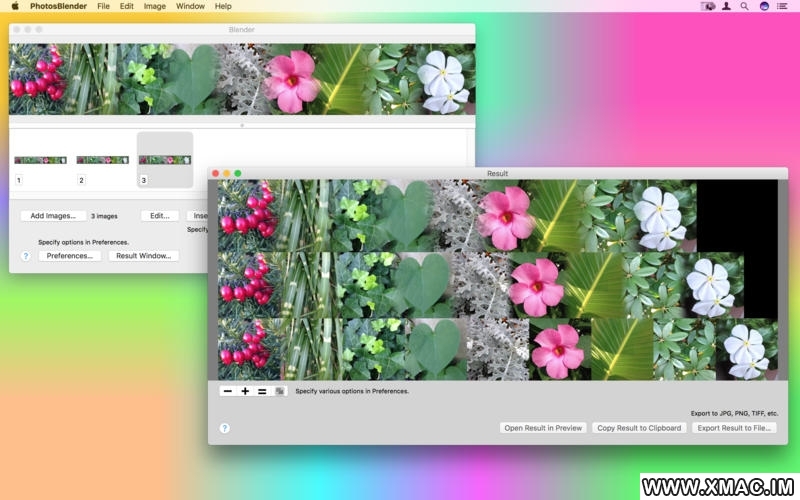This screenshot has height=500, width=800.
Task: Click Copy Result to Clipboard
Action: (639, 428)
